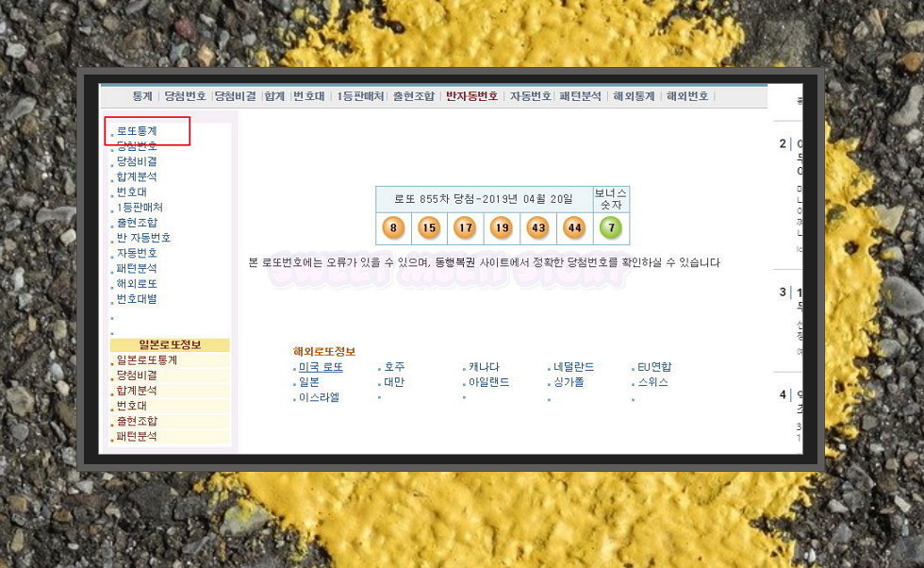Image resolution: width=924 pixels, height=568 pixels.
Task: Open the 로또통계 link in the left sidebar
Action: click(x=137, y=131)
